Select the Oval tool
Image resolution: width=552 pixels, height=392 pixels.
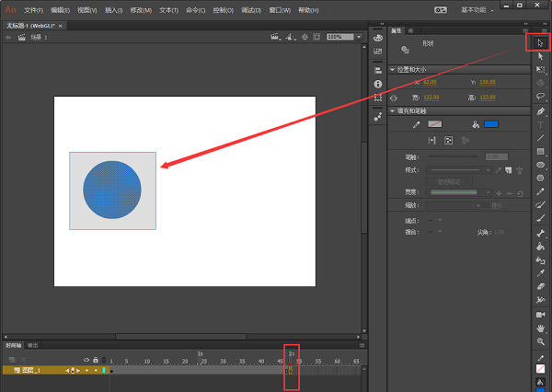click(540, 165)
